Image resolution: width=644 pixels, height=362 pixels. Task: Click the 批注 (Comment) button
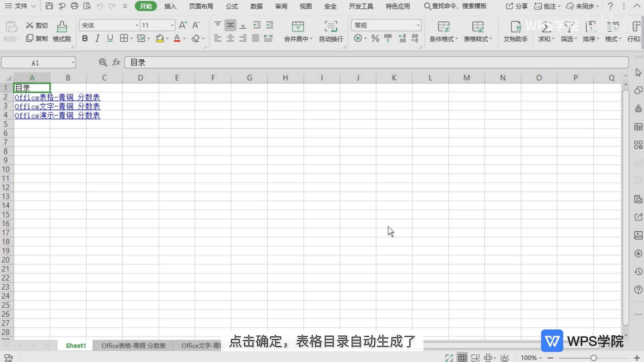[547, 6]
